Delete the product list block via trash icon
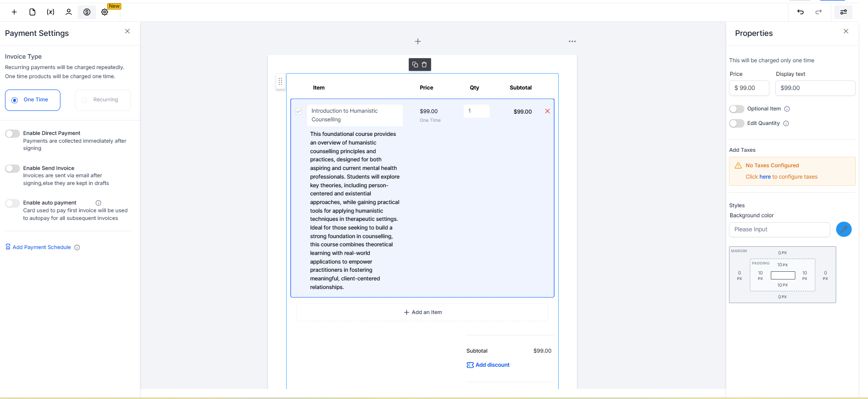868x399 pixels. (424, 65)
